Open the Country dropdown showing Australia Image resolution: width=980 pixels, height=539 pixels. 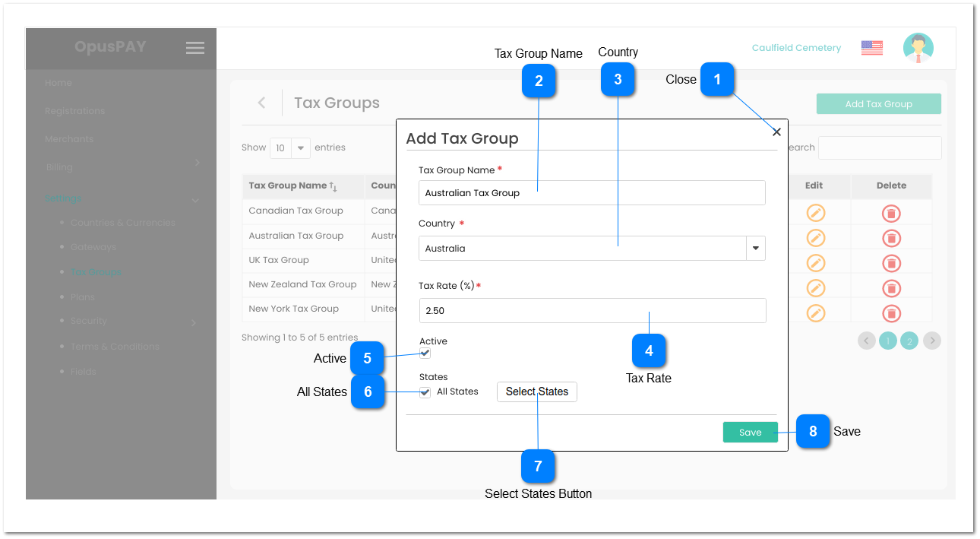[755, 248]
